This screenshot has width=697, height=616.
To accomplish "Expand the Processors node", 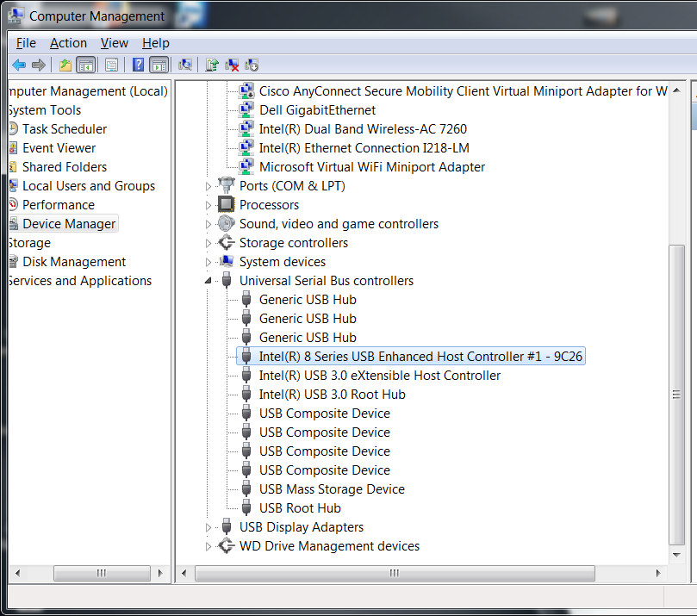I will 208,205.
